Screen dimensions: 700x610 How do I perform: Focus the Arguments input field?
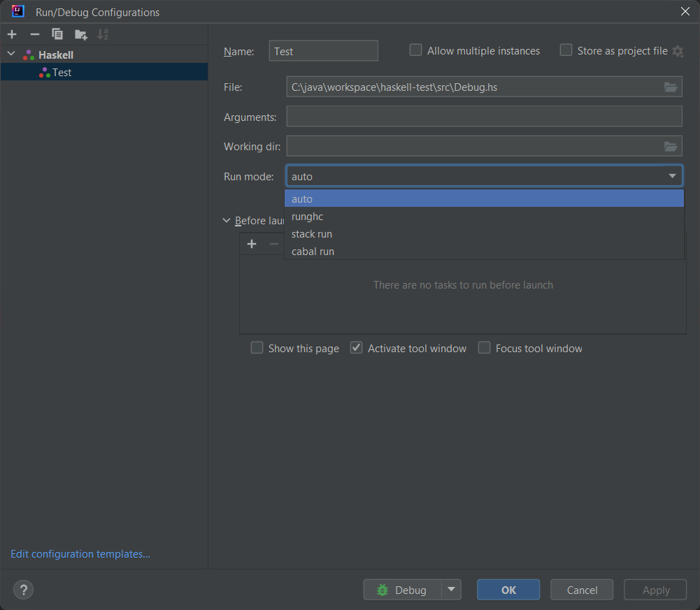(484, 116)
